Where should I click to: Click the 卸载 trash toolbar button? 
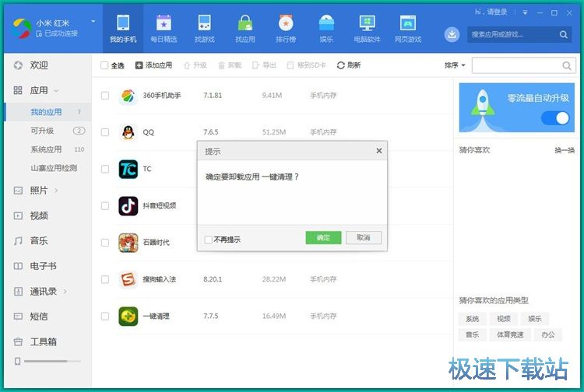230,65
